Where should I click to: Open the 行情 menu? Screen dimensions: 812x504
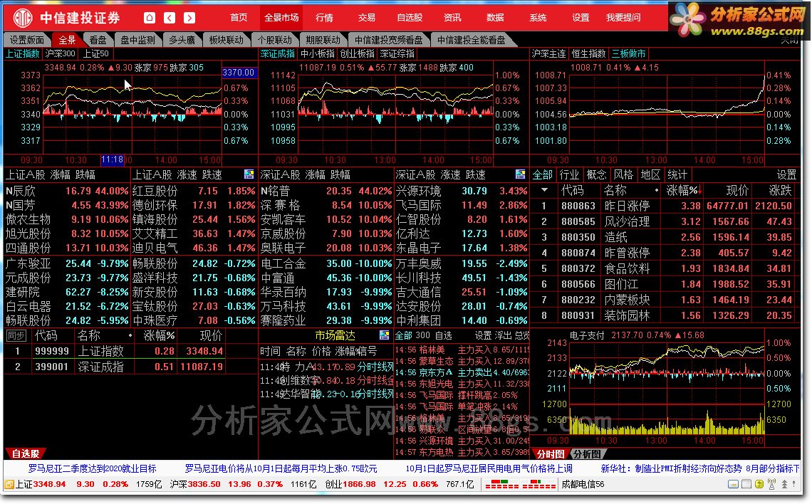[324, 18]
